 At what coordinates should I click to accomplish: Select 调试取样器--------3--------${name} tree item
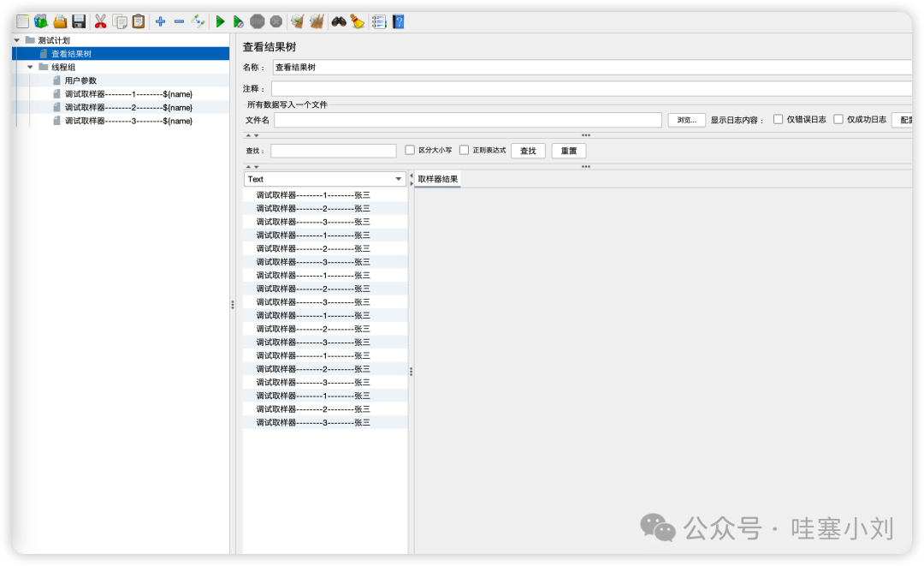coord(128,121)
